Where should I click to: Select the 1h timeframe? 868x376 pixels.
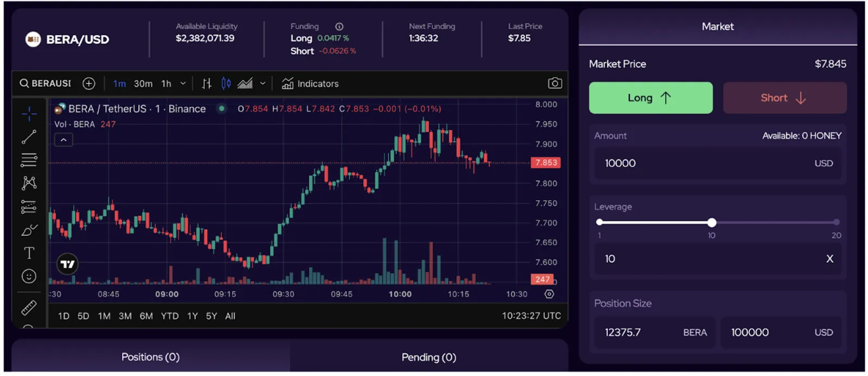click(167, 83)
